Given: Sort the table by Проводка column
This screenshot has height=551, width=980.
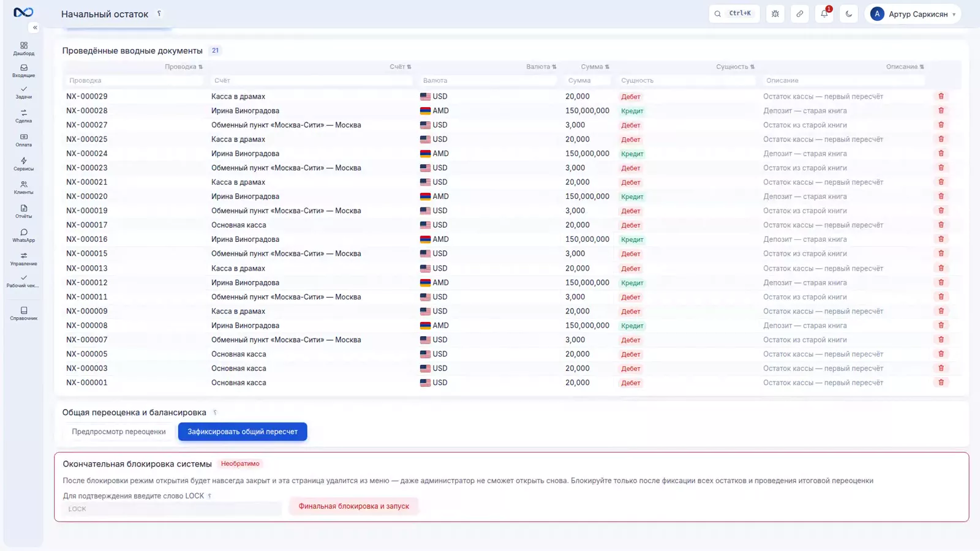Looking at the screenshot, I should [x=184, y=67].
